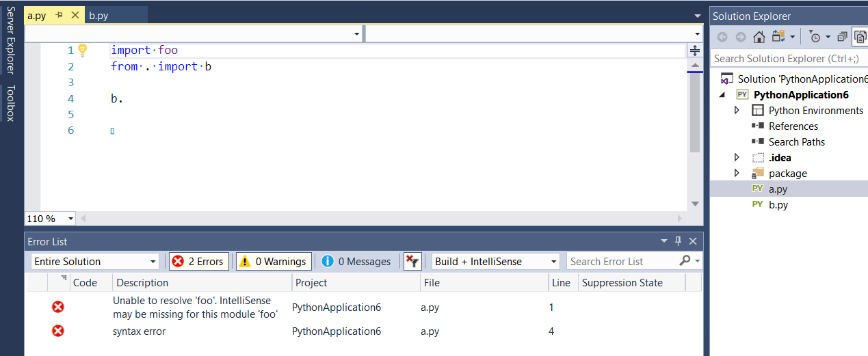Open the left navigation bar dropdown
This screenshot has height=356, width=868.
pyautogui.click(x=357, y=33)
